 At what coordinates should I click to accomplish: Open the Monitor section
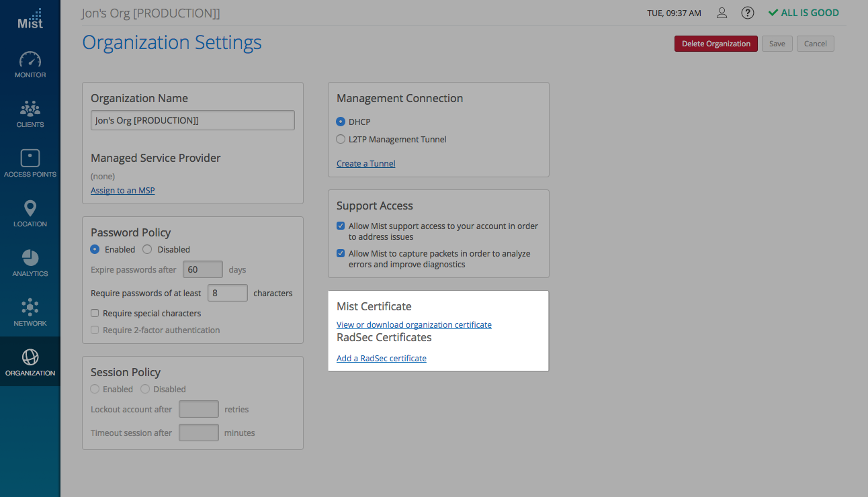[x=30, y=64]
